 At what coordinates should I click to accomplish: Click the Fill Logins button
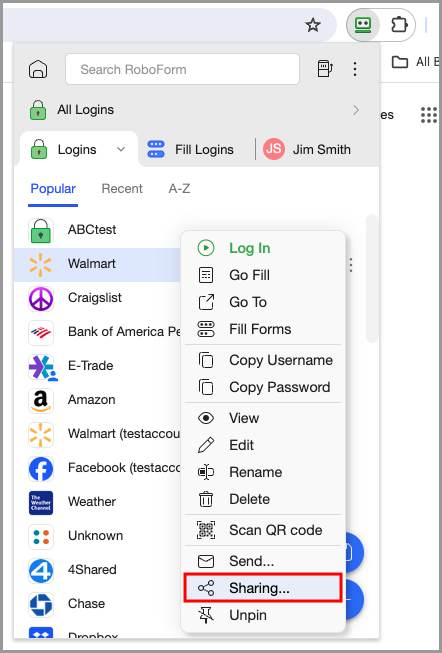[190, 149]
